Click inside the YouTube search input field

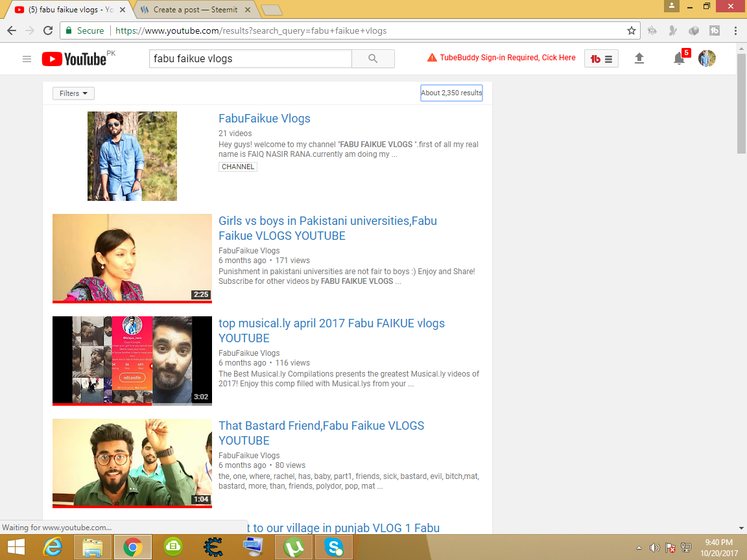point(250,58)
